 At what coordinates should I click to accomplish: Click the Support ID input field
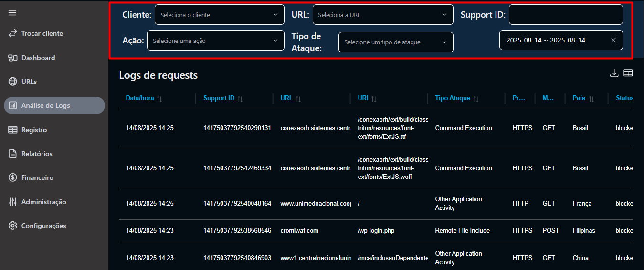point(565,15)
